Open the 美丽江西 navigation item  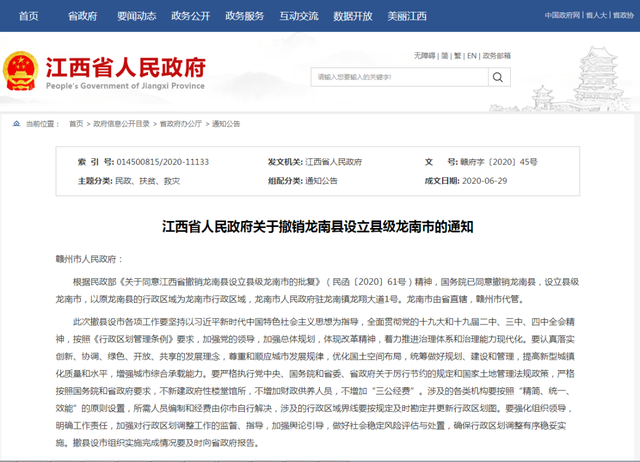click(407, 16)
